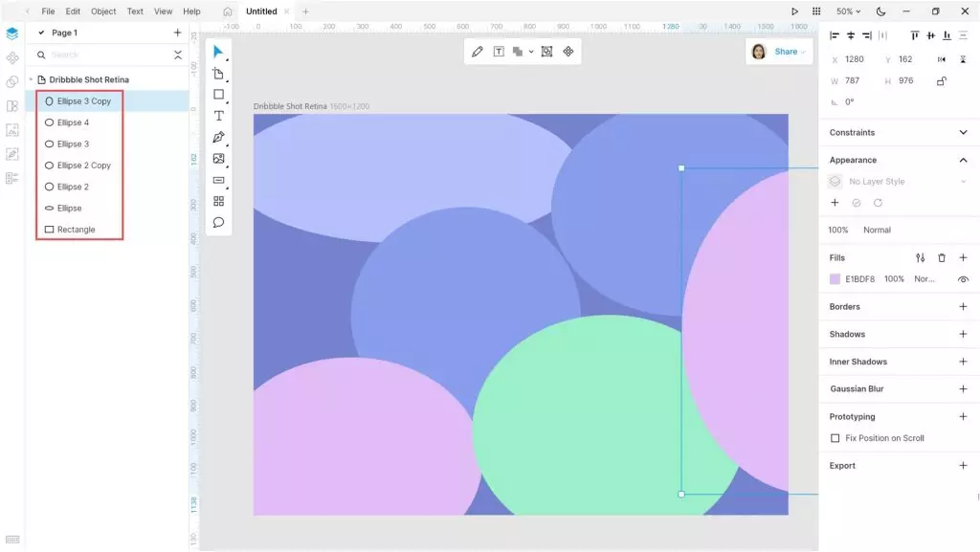Enable Fix Position on Scroll checkbox
The width and height of the screenshot is (980, 552).
point(835,438)
